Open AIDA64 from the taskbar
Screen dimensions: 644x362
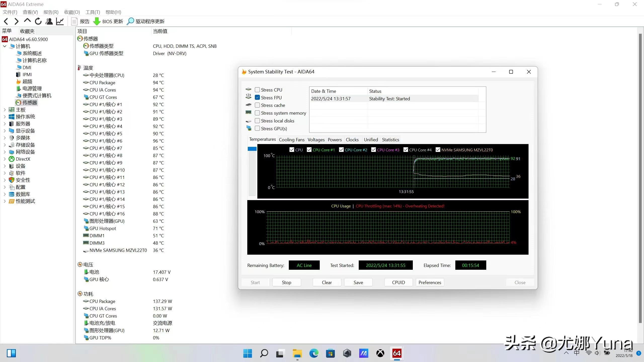point(396,353)
